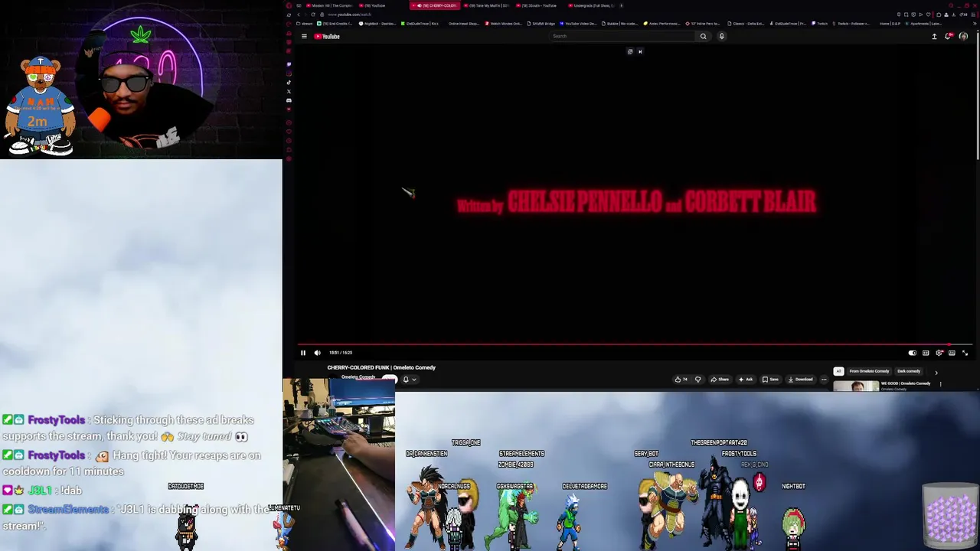Expand the stream bookmarks folder
Screen dimensions: 980x551
(305, 24)
